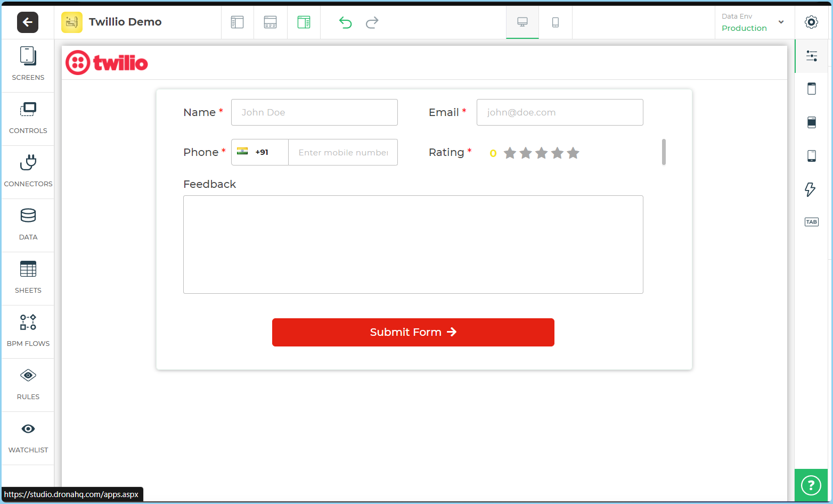Viewport: 833px width, 504px height.
Task: Open the phone country code selector
Action: pyautogui.click(x=259, y=152)
